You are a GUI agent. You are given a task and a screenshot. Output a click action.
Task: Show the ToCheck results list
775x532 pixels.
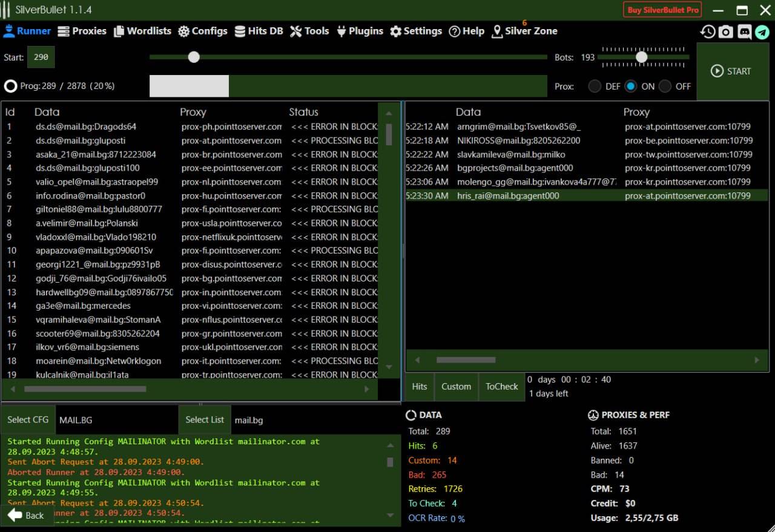coord(501,387)
